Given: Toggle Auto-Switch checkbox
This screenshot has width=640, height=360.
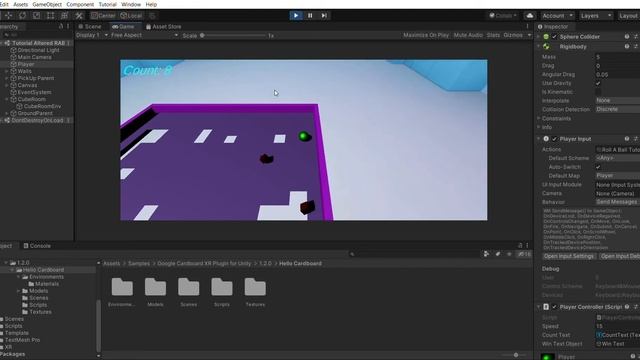Looking at the screenshot, I should pos(598,167).
